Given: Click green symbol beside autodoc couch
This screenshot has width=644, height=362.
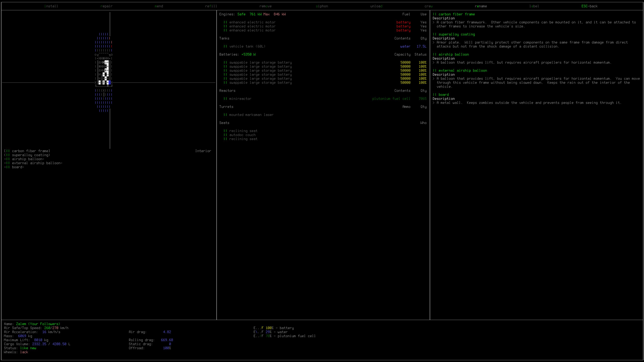Looking at the screenshot, I should click(x=225, y=135).
